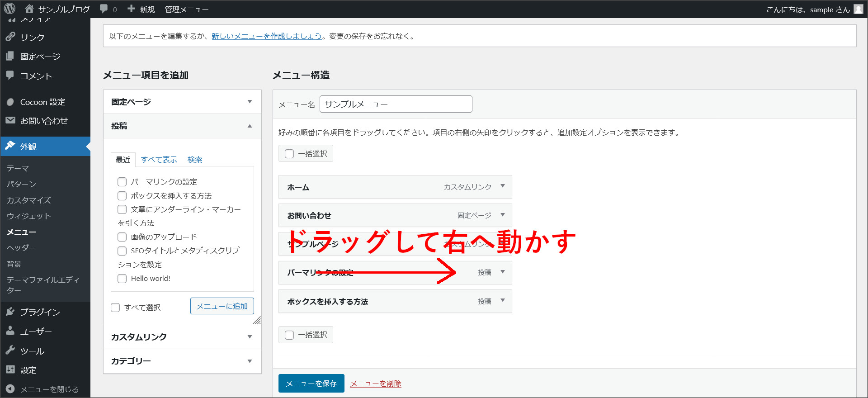Click the user avatar in admin bar
This screenshot has width=868, height=398.
858,9
